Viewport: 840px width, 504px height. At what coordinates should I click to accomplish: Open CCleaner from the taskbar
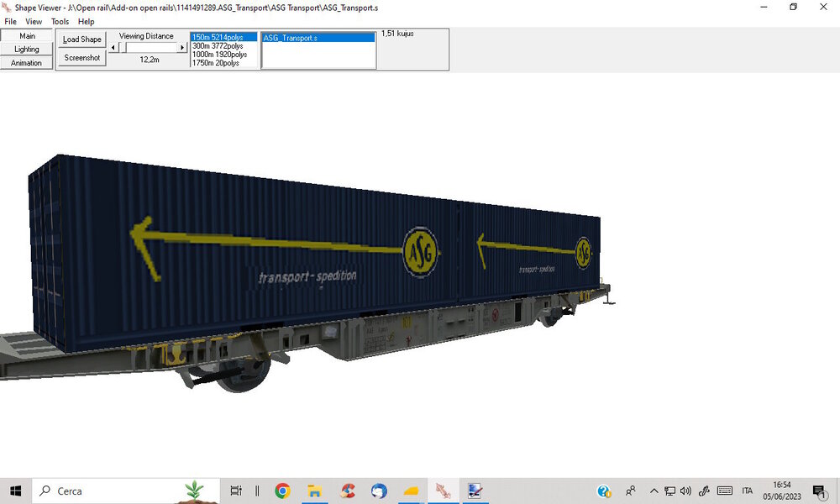point(347,491)
